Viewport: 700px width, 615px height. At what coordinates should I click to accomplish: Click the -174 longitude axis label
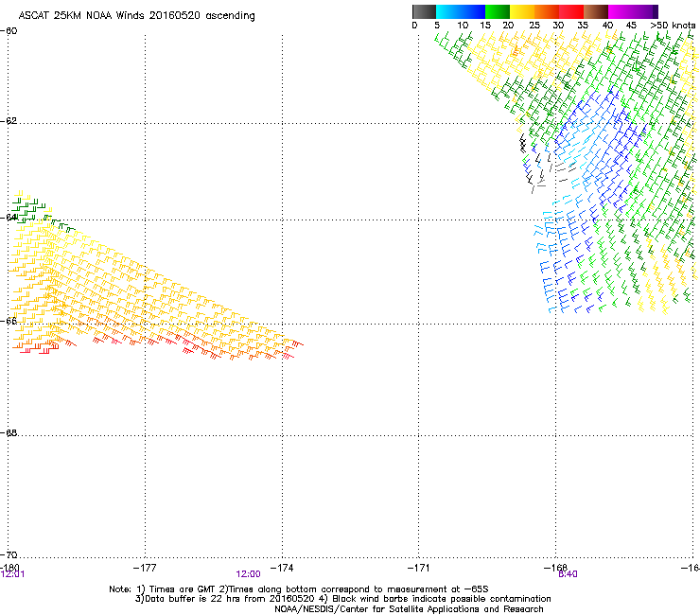(282, 568)
